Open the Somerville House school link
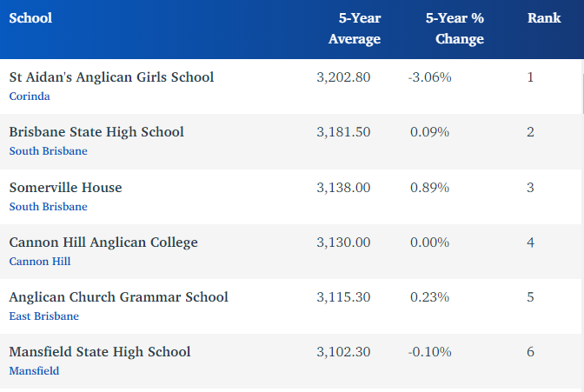This screenshot has width=584, height=392. tap(65, 188)
